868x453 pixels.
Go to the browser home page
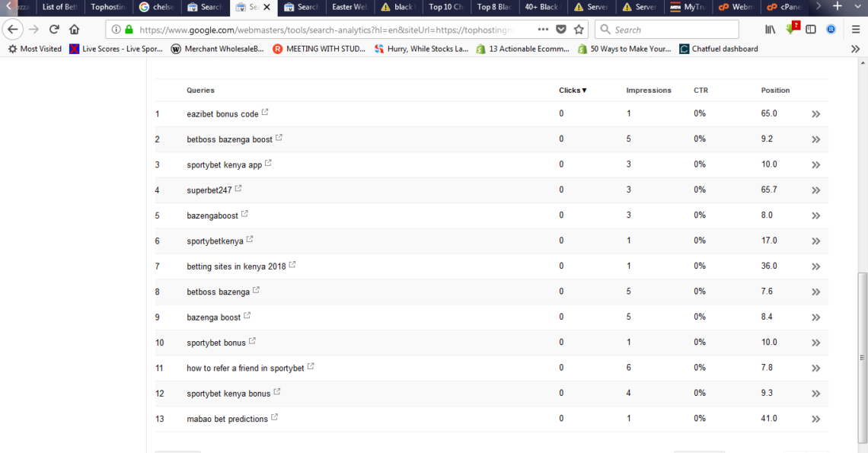[74, 30]
